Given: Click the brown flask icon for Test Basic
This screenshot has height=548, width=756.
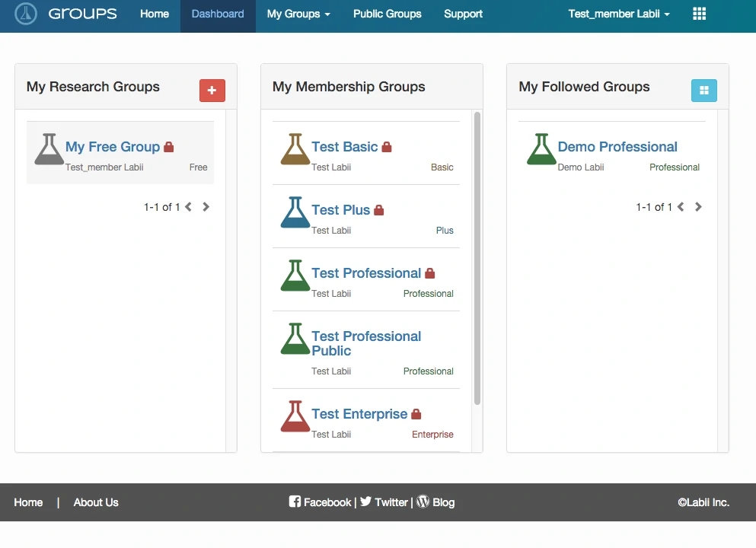Looking at the screenshot, I should [295, 150].
